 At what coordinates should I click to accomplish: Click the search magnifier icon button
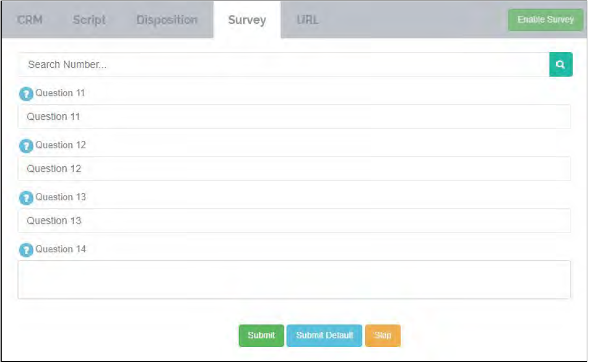pyautogui.click(x=560, y=64)
